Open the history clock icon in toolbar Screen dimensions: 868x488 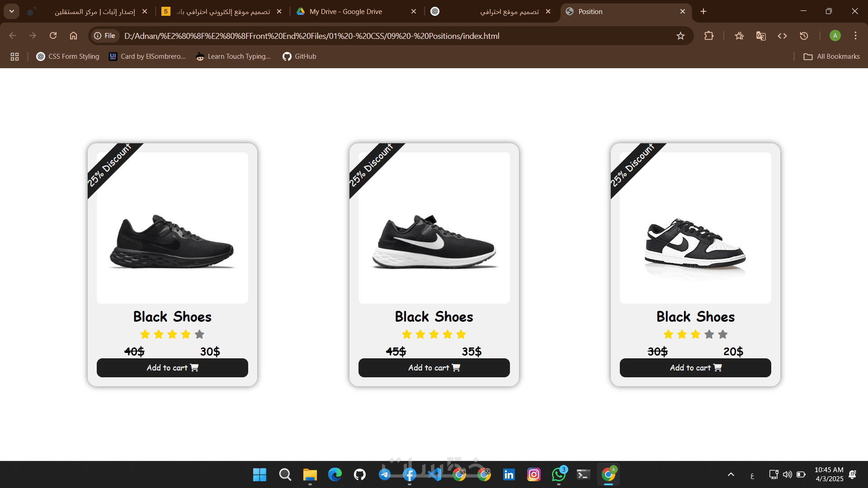pyautogui.click(x=804, y=36)
